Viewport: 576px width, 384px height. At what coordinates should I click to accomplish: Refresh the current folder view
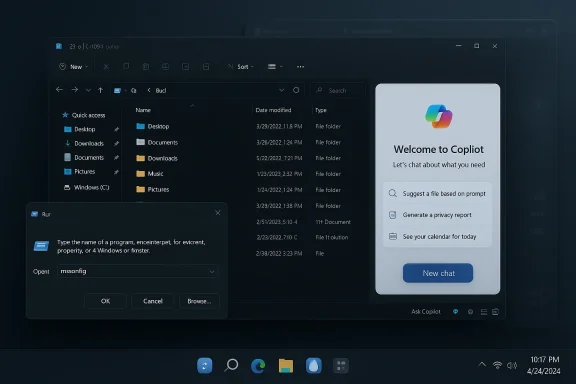pos(296,90)
